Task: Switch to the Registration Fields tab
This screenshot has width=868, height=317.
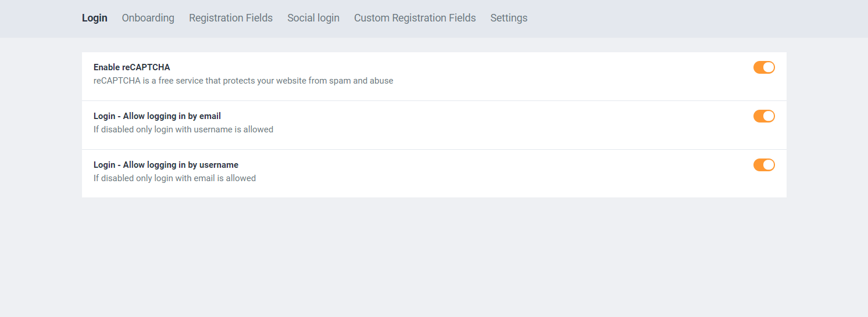Action: point(230,18)
